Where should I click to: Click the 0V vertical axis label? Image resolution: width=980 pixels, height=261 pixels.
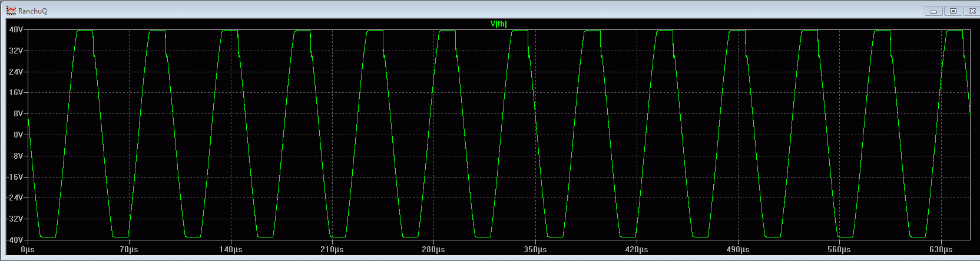coord(18,135)
